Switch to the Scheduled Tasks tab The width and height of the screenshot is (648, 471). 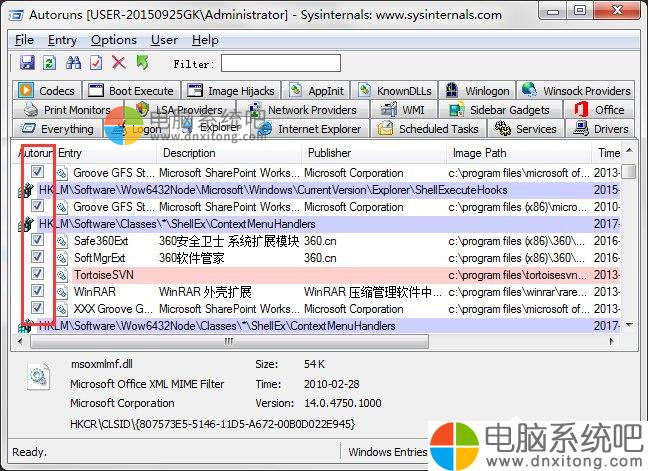(428, 128)
